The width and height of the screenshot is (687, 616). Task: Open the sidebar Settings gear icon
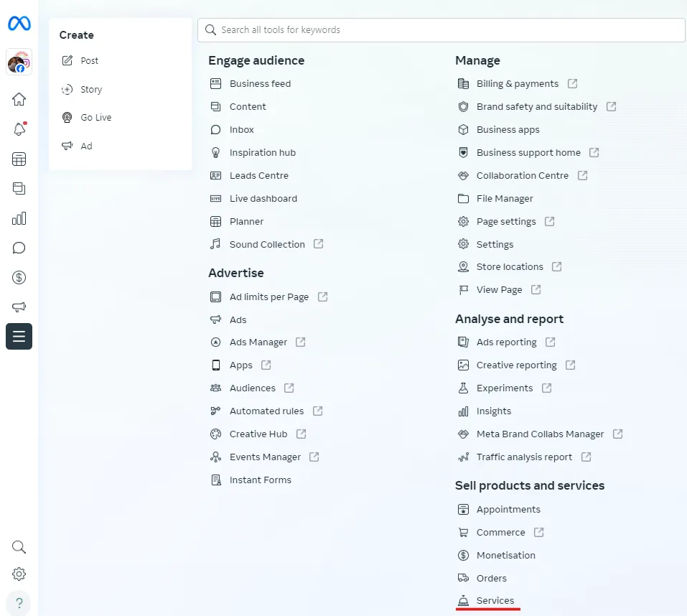click(19, 574)
